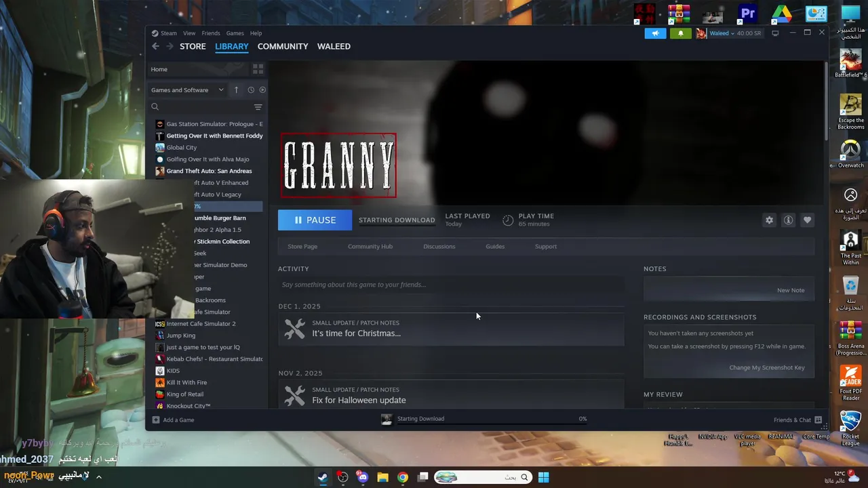
Task: Switch to collections grid view icon
Action: pos(258,69)
